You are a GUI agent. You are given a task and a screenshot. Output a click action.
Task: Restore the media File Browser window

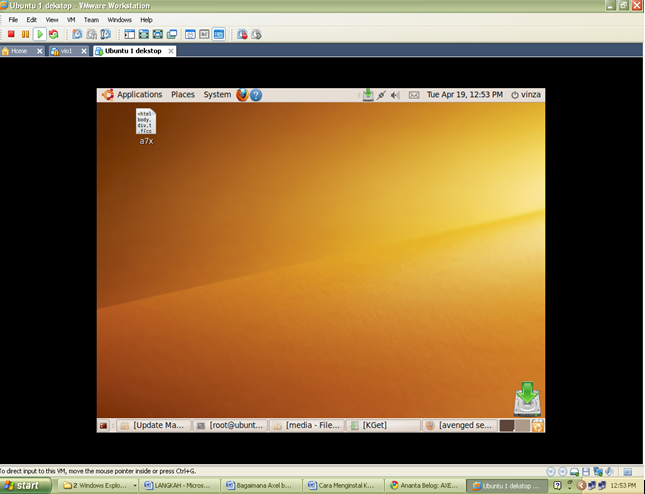(x=307, y=425)
